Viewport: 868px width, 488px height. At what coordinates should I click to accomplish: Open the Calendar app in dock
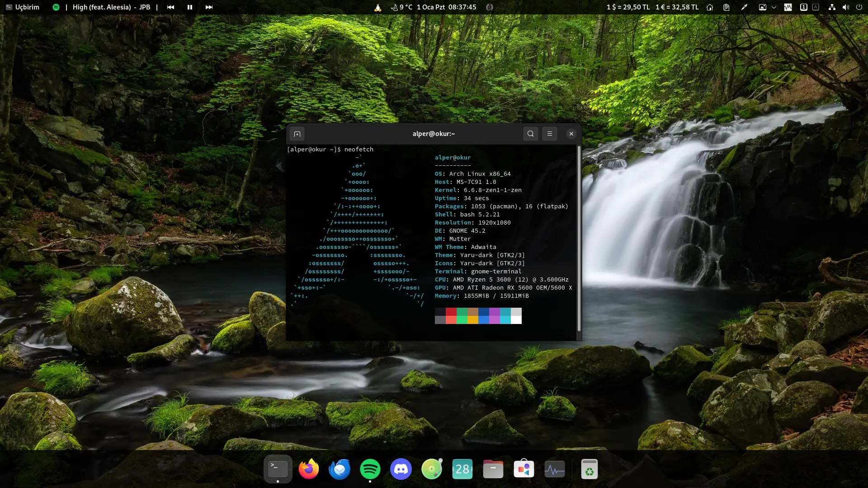click(x=462, y=469)
